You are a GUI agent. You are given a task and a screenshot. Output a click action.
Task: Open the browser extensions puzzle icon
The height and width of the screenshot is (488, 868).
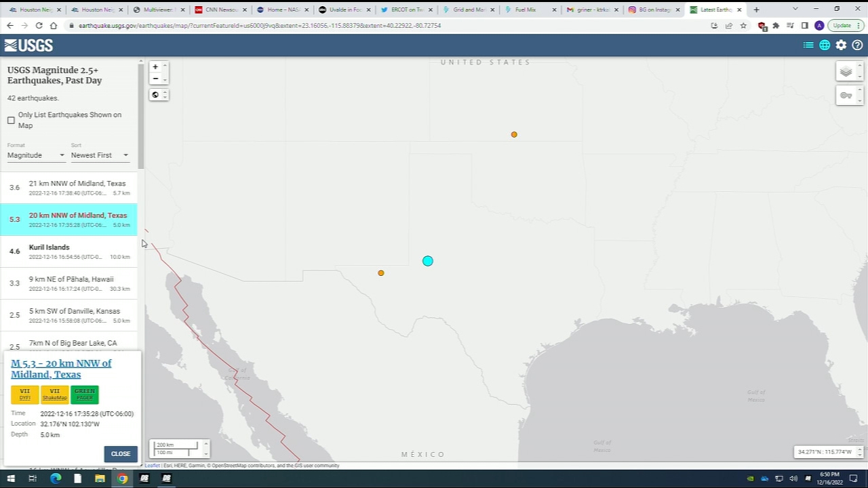[776, 26]
